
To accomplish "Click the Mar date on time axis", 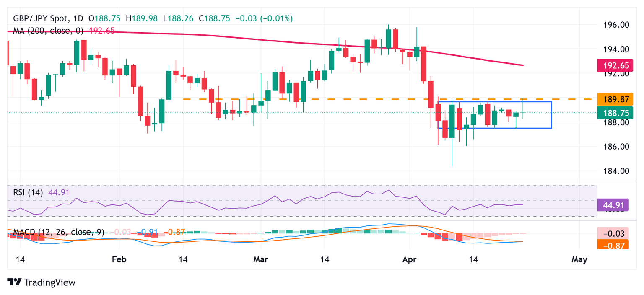I will 260,260.
